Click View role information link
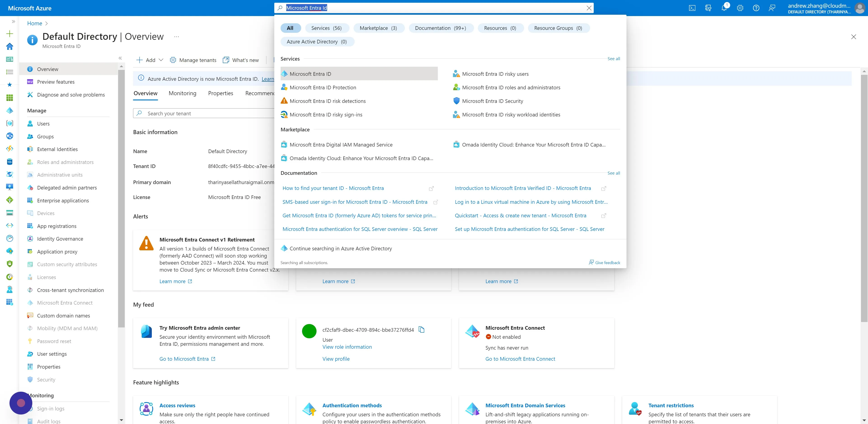This screenshot has width=868, height=424. (x=347, y=347)
